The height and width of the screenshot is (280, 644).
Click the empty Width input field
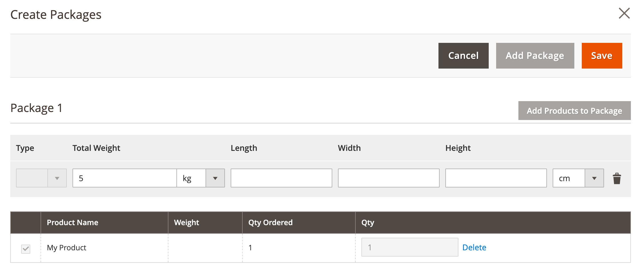pyautogui.click(x=388, y=178)
